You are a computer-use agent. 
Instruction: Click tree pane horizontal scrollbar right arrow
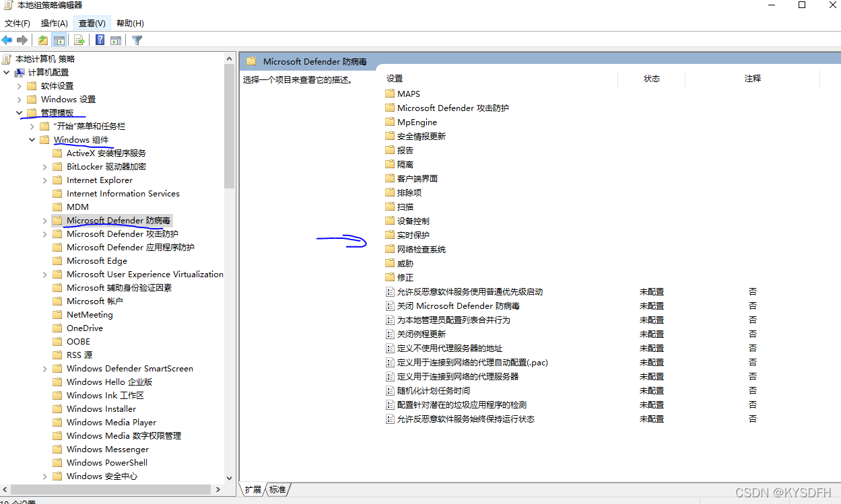tap(218, 489)
